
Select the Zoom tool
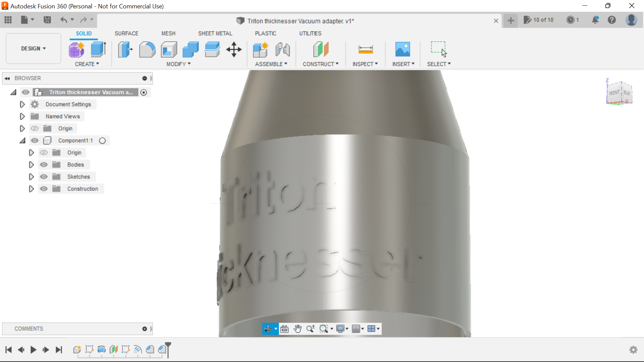pos(310,329)
